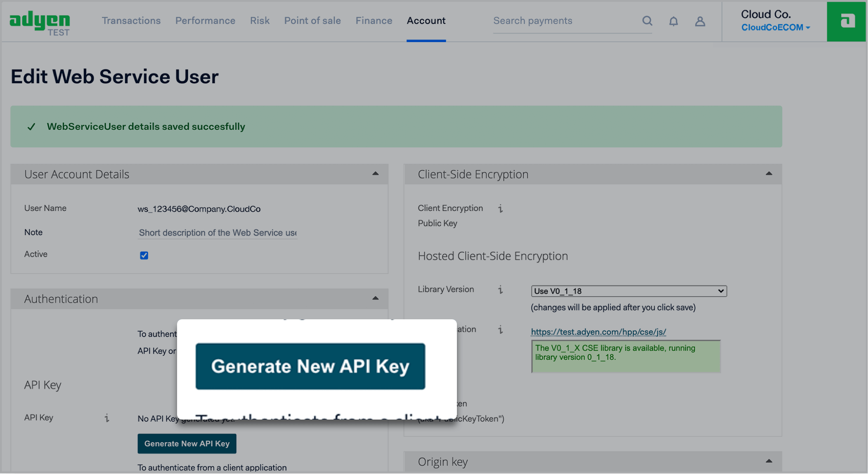Viewport: 868px width, 474px height.
Task: Open the Library Version dropdown
Action: 628,291
